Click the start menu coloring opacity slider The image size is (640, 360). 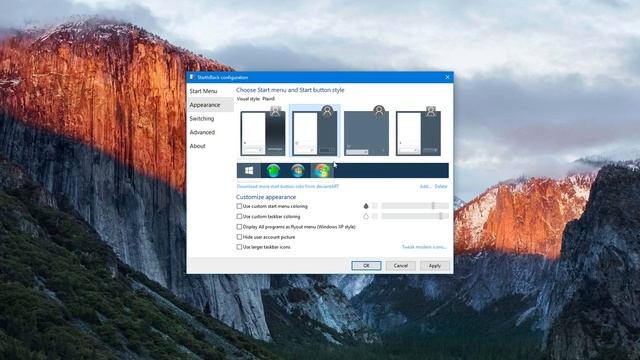pyautogui.click(x=415, y=206)
